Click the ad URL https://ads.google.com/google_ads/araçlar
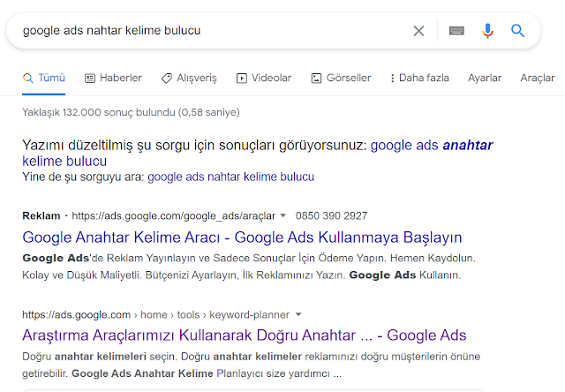This screenshot has height=392, width=565. (x=173, y=215)
